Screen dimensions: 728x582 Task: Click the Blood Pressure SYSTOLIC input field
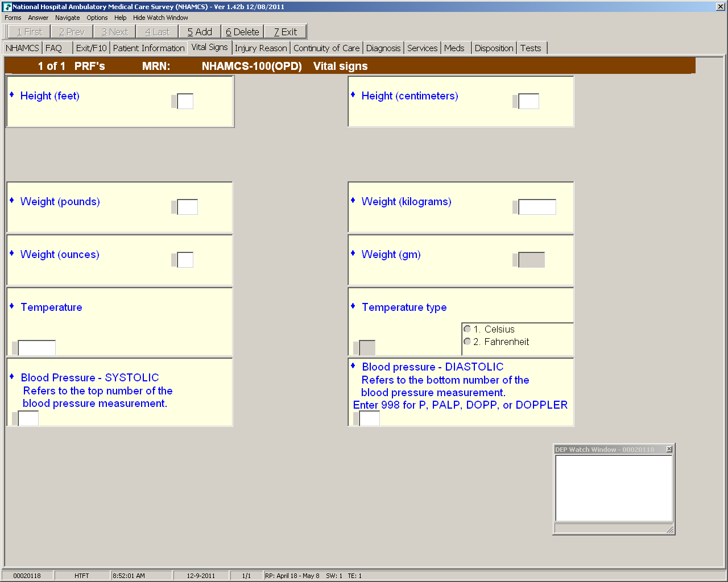point(28,418)
